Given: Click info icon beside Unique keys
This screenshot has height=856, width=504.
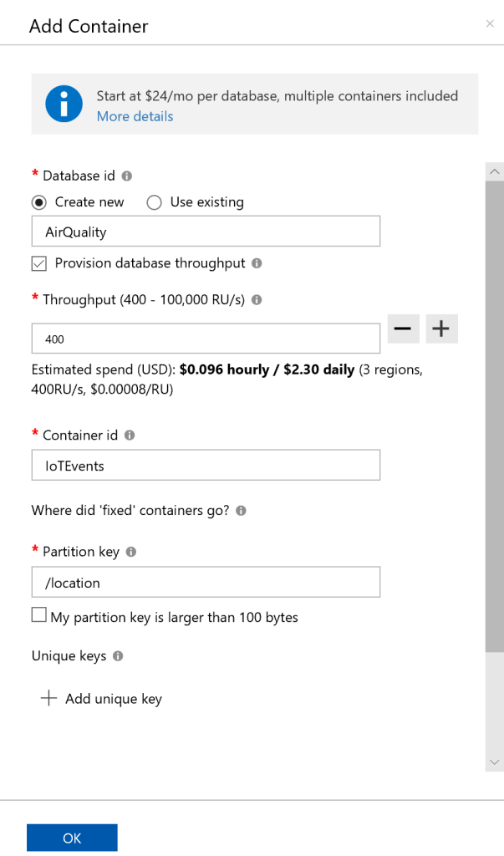Looking at the screenshot, I should tap(118, 656).
